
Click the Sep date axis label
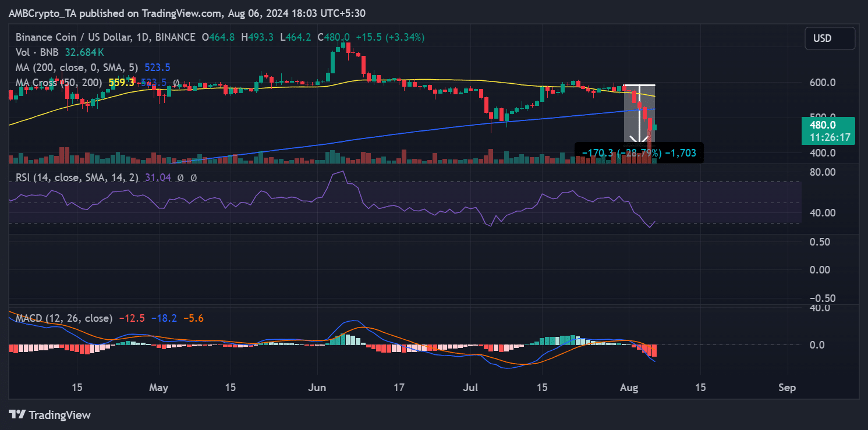787,388
